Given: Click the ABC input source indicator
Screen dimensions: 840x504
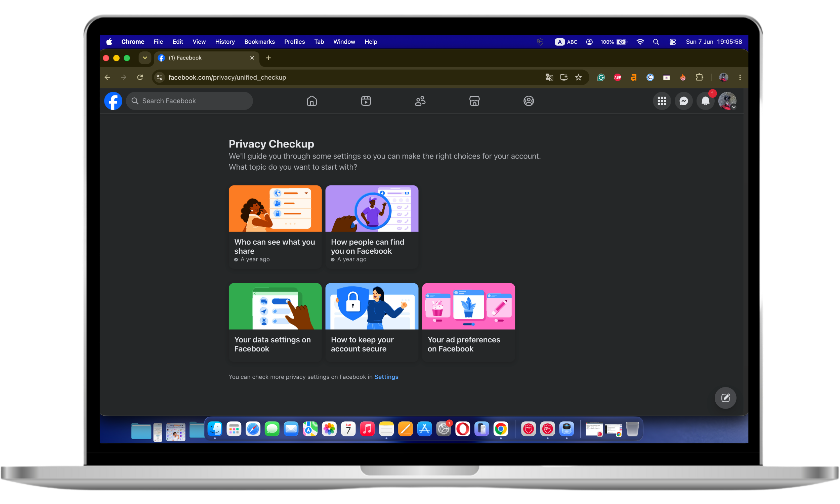Looking at the screenshot, I should (x=566, y=42).
